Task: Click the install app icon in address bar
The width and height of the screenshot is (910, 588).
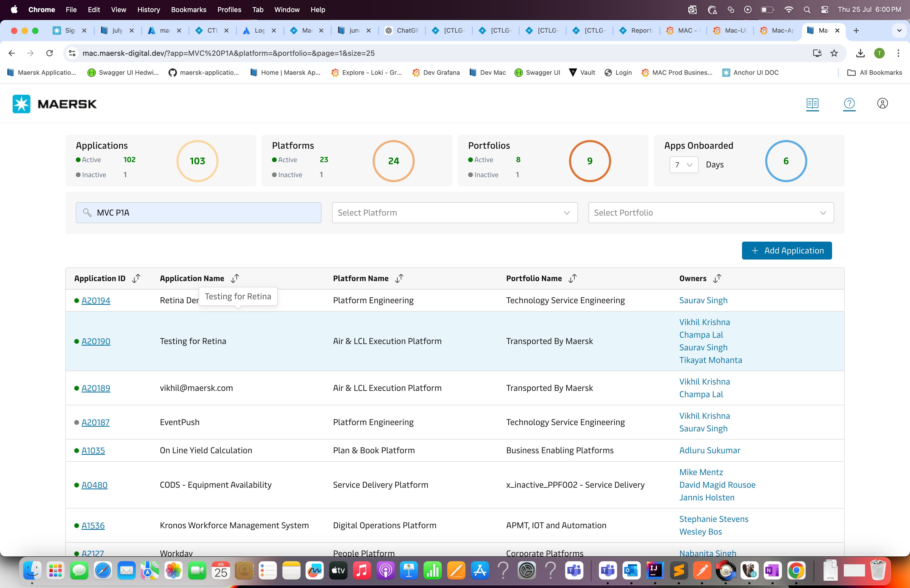Action: click(x=817, y=53)
